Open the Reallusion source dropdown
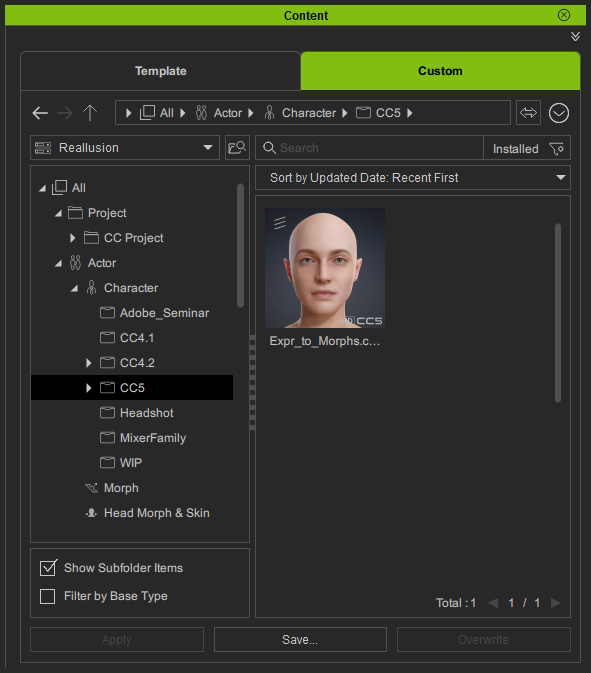The width and height of the screenshot is (591, 673). pos(125,148)
